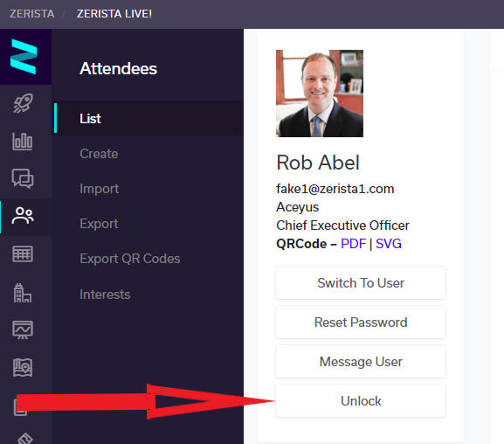Open the Import menu item
504x444 pixels.
coord(99,189)
